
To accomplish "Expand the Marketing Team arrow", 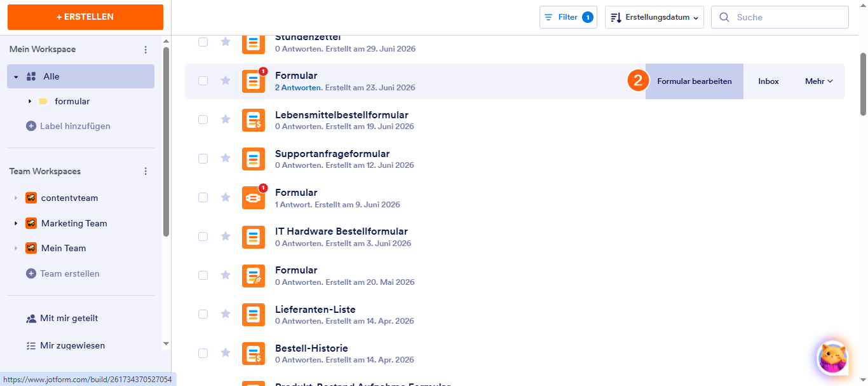I will point(16,223).
